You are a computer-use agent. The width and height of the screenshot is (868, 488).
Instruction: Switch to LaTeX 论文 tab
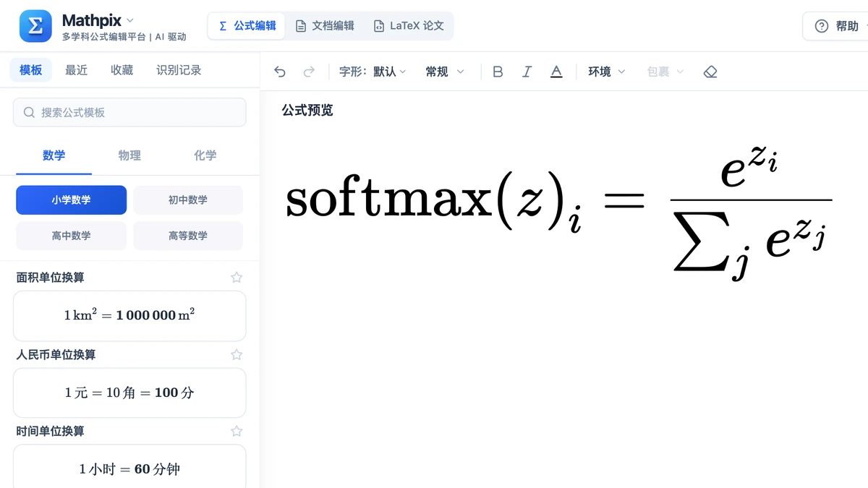(x=409, y=26)
